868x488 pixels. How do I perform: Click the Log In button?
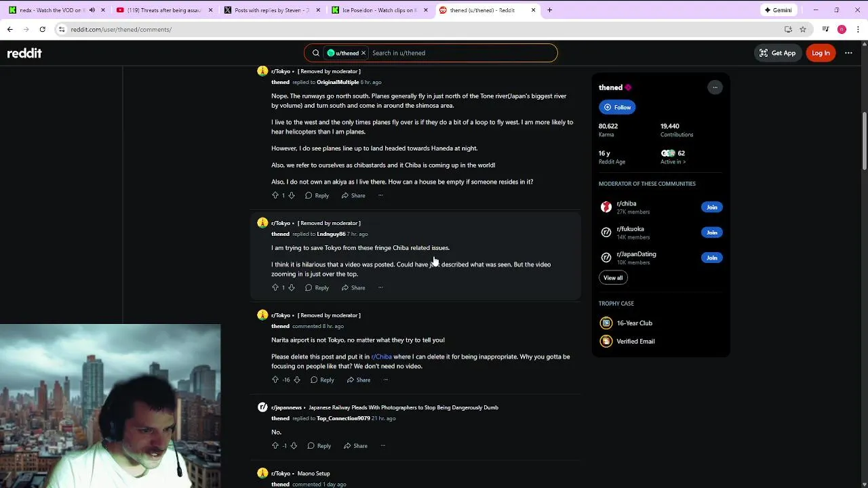pyautogui.click(x=821, y=53)
